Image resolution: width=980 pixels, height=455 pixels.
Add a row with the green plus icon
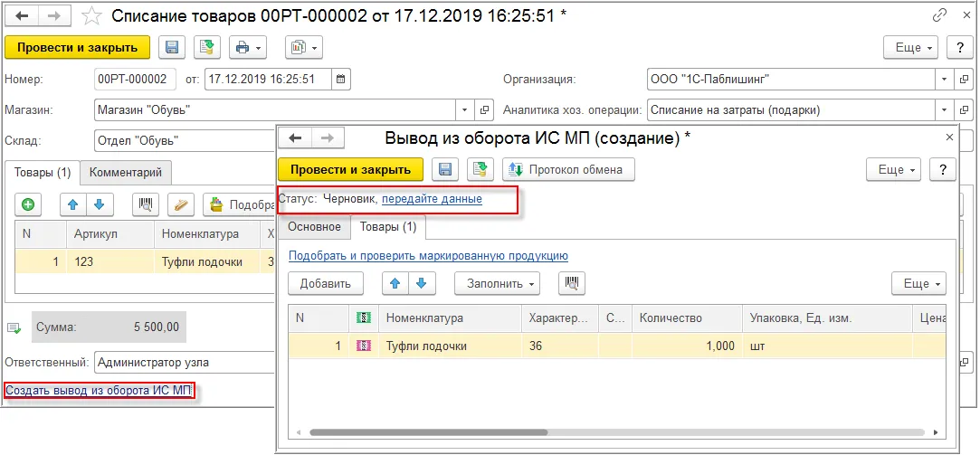point(28,204)
